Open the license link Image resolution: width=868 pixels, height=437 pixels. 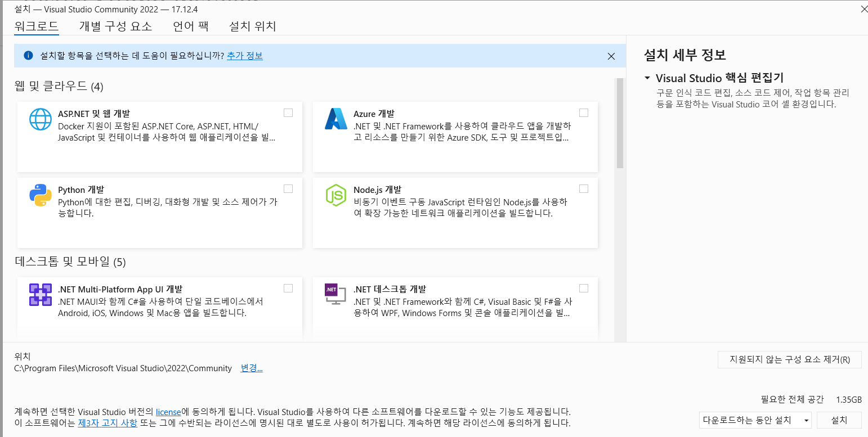click(169, 412)
